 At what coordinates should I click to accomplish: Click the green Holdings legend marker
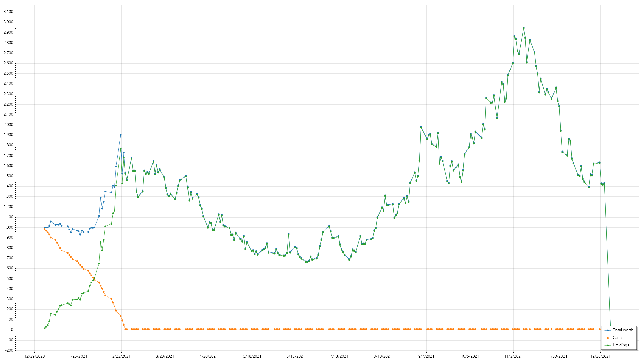[608, 345]
